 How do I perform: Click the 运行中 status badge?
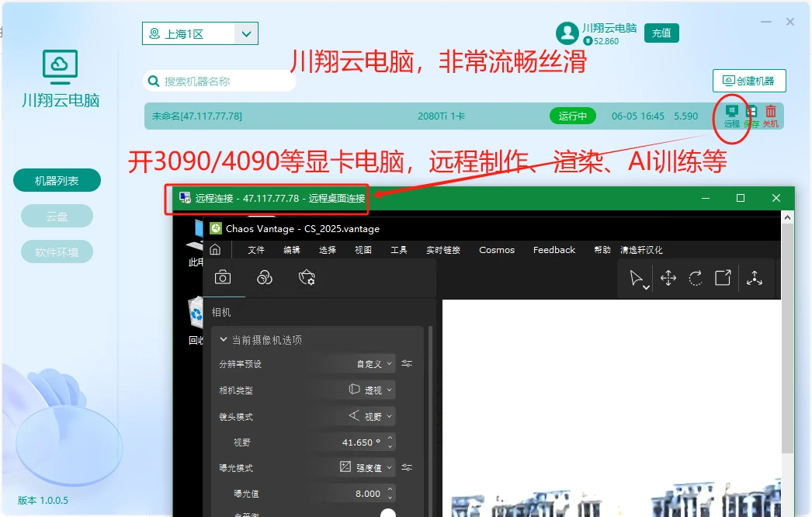573,116
